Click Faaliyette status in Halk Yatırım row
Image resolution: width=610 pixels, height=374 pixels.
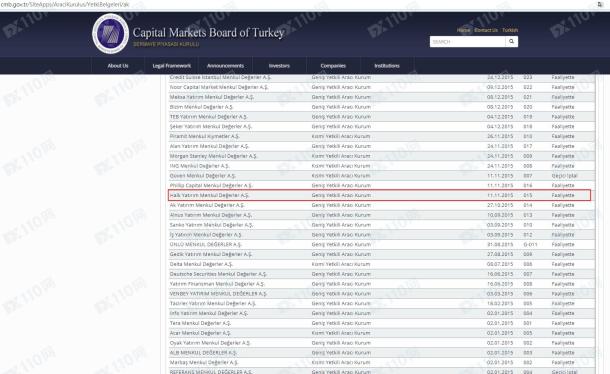[563, 195]
